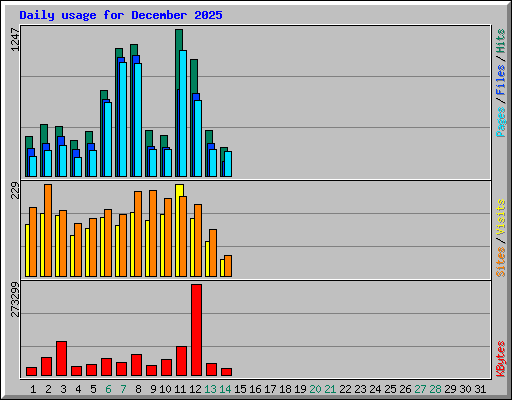Click the 'Pages' legend label
This screenshot has width=512, height=400.
pos(501,122)
